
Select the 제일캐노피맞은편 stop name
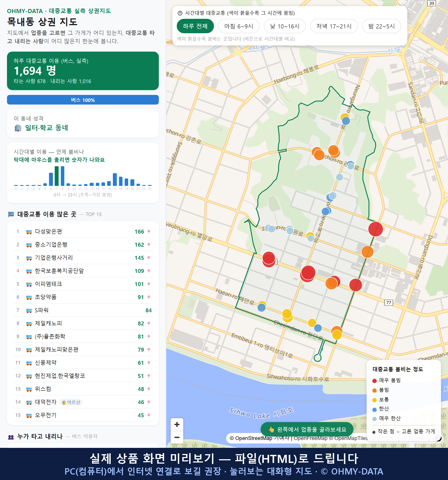tap(56, 349)
